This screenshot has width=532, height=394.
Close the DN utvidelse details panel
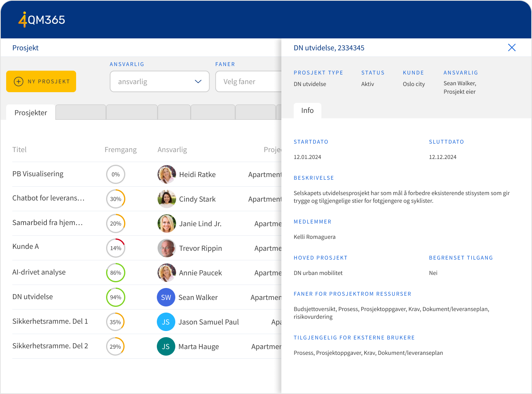(x=512, y=48)
